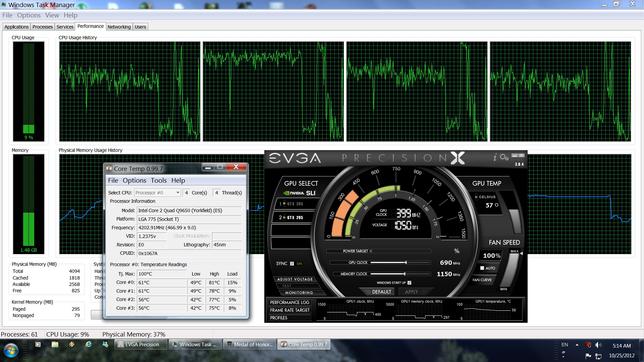Open the volume speaker tray icon
Image resolution: width=644 pixels, height=362 pixels.
[598, 345]
